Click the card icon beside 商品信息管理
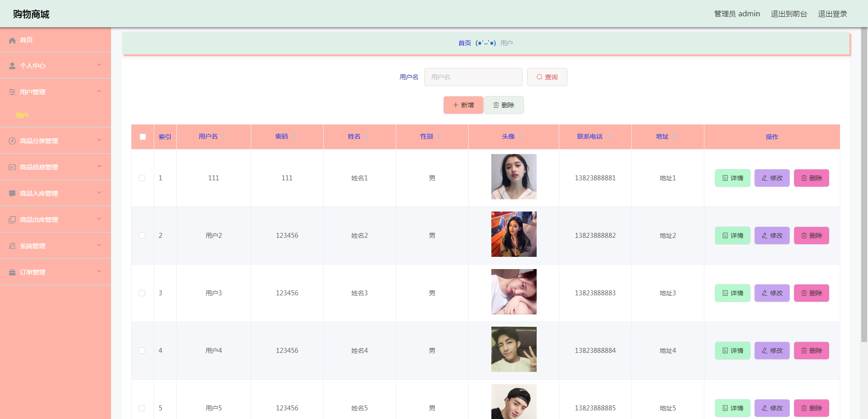Image resolution: width=868 pixels, height=419 pixels. tap(12, 168)
